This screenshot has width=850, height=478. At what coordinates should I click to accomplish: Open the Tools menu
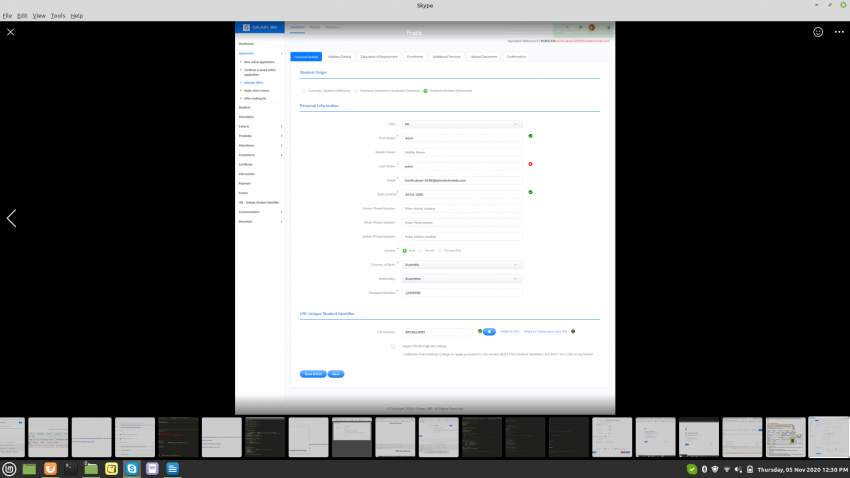(x=58, y=16)
